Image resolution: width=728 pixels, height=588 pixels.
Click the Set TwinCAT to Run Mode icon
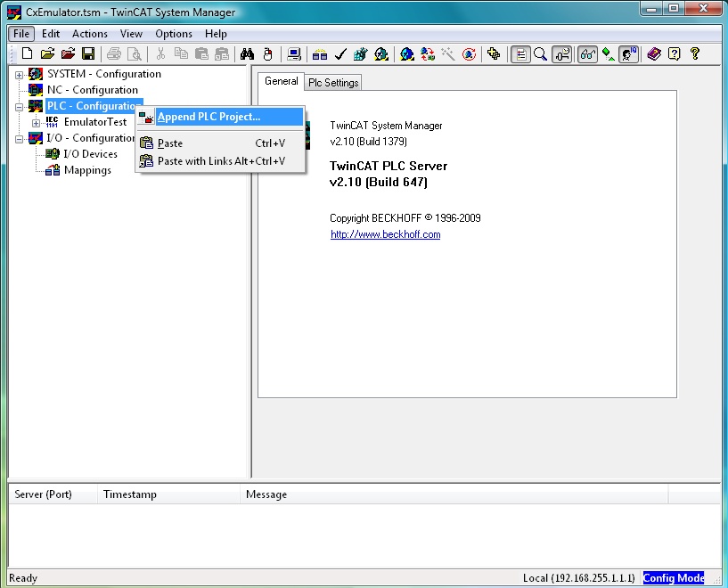[x=381, y=53]
